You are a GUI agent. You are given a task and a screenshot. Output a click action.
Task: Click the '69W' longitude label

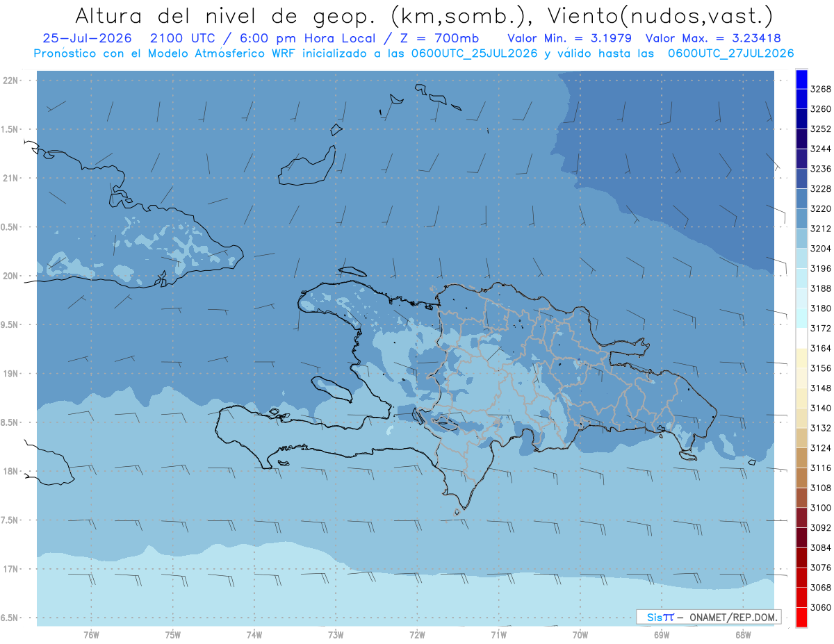662,634
